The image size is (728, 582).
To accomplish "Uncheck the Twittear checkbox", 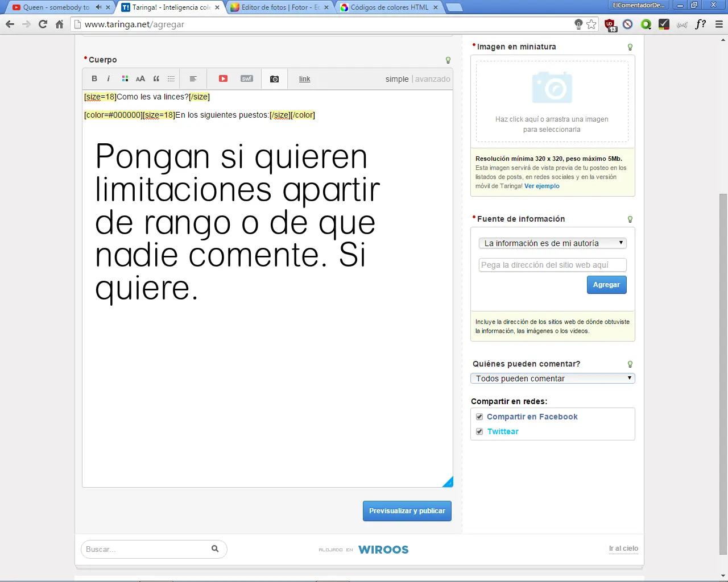I will (479, 431).
